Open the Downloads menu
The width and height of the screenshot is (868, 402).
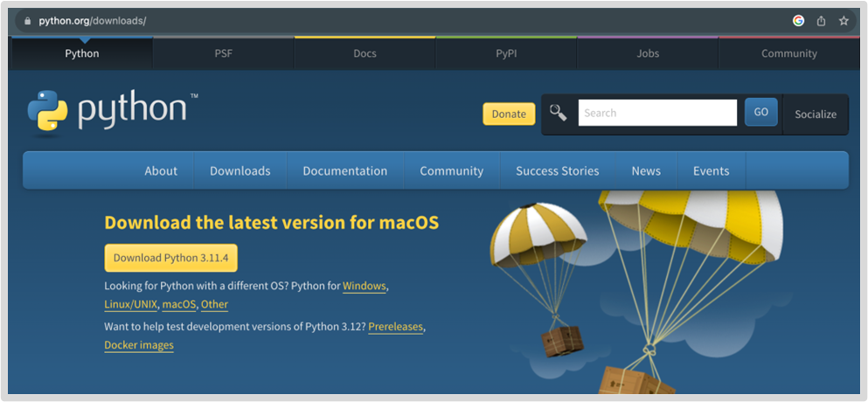240,171
